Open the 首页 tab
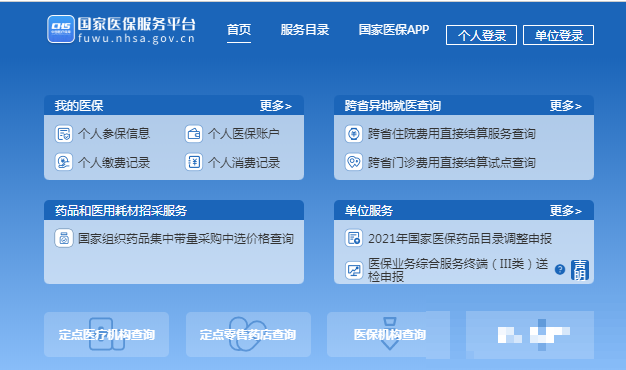 [239, 30]
